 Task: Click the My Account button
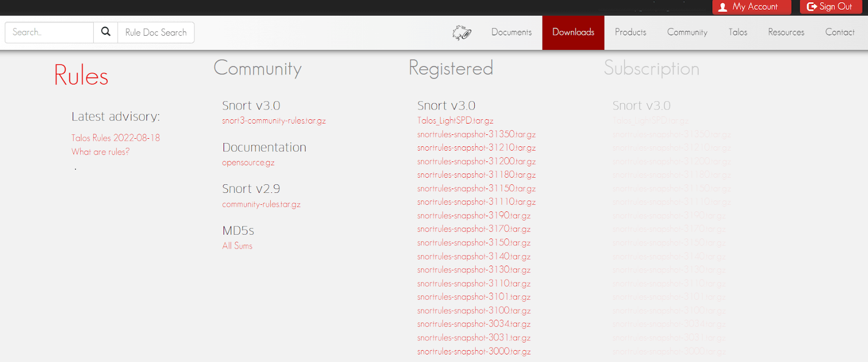coord(751,7)
